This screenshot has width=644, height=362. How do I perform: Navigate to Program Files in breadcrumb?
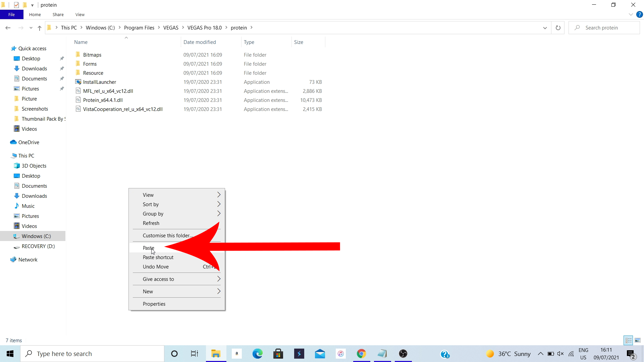pyautogui.click(x=139, y=28)
